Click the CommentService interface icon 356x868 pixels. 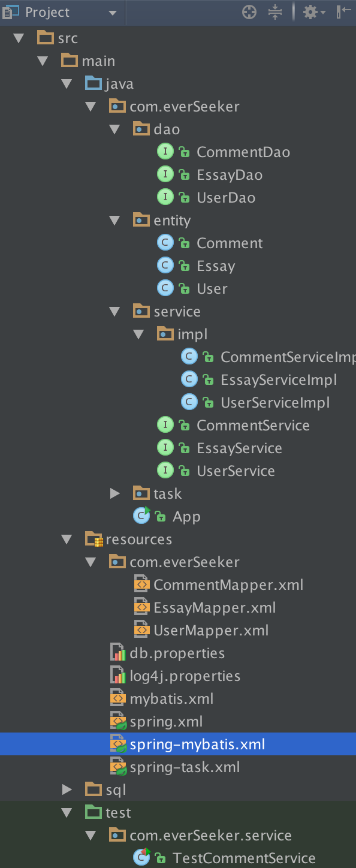(x=165, y=425)
